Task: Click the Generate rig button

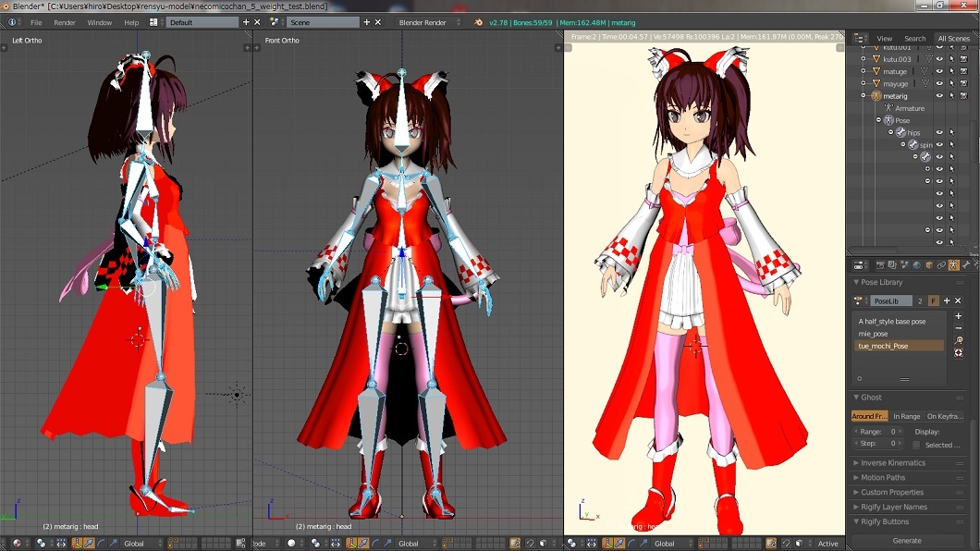Action: coord(907,541)
